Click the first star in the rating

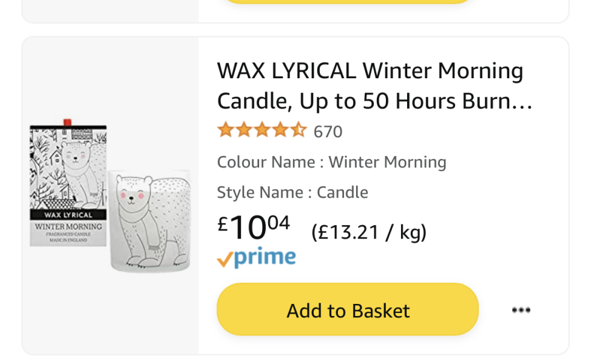[x=225, y=130]
